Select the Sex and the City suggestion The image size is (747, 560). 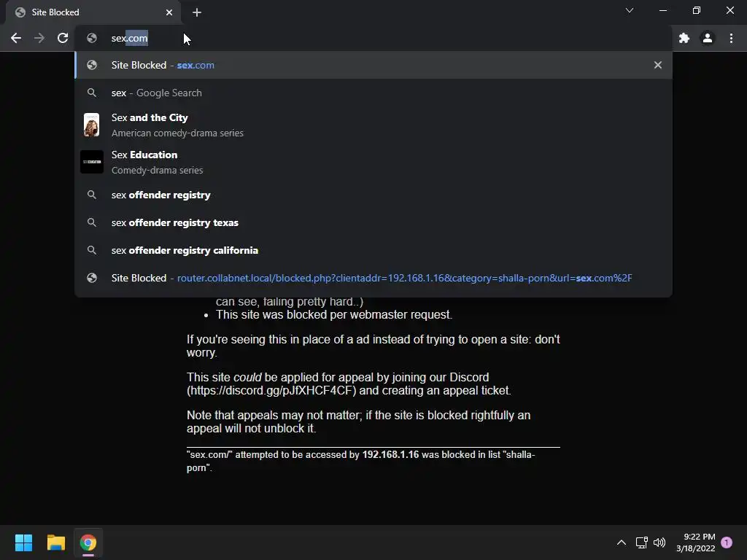point(373,125)
